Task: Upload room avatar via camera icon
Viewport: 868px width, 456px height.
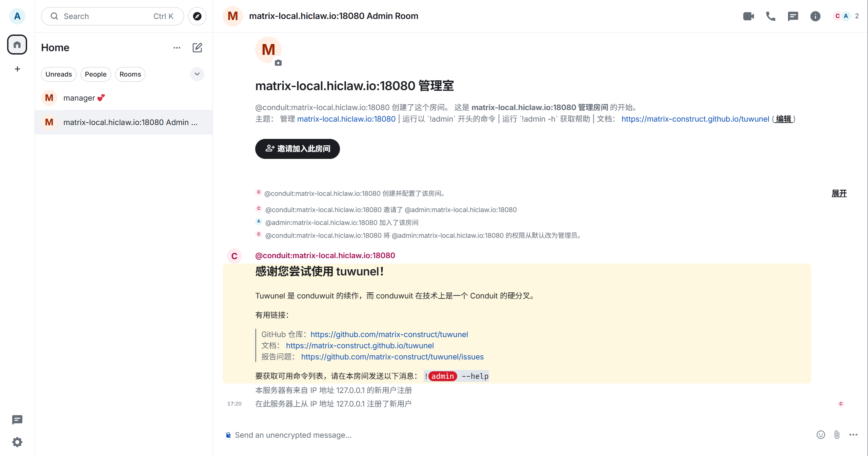Action: pyautogui.click(x=278, y=63)
